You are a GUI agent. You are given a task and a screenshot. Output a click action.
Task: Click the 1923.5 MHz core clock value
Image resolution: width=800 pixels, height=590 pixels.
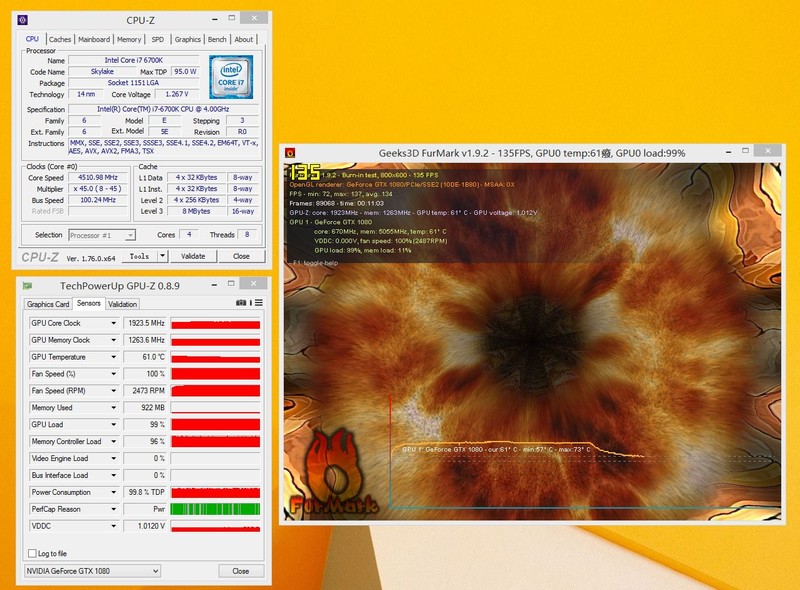[x=145, y=323]
